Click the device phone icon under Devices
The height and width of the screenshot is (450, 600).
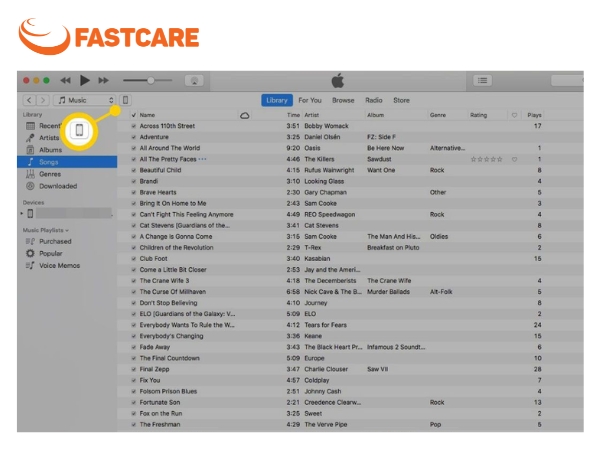tap(30, 214)
